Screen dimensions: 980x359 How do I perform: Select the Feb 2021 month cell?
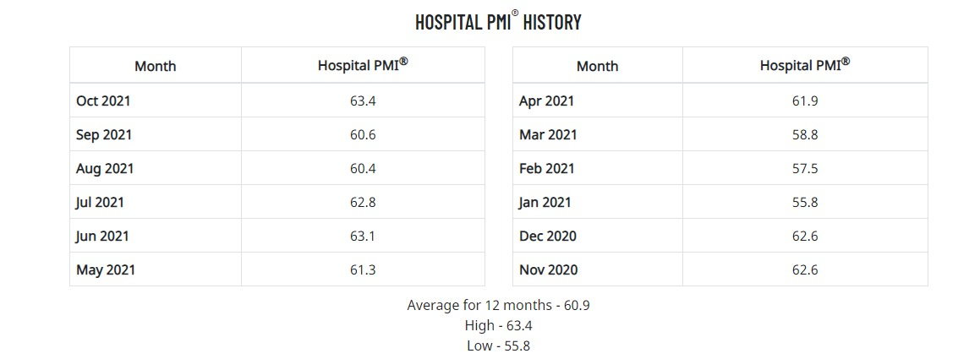pos(546,168)
